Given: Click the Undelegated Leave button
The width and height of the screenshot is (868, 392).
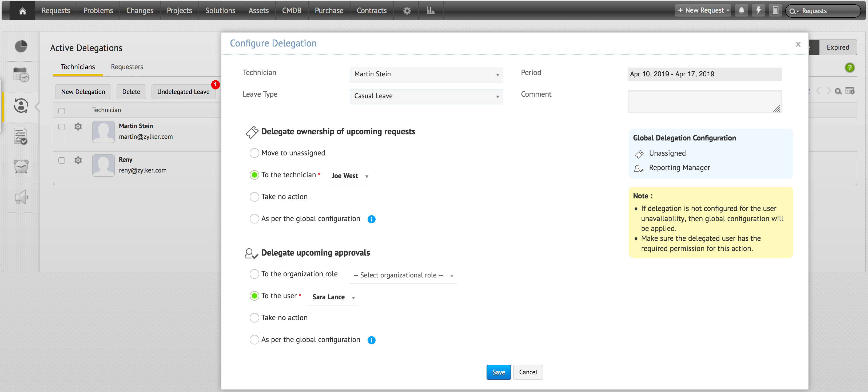Looking at the screenshot, I should [x=183, y=92].
